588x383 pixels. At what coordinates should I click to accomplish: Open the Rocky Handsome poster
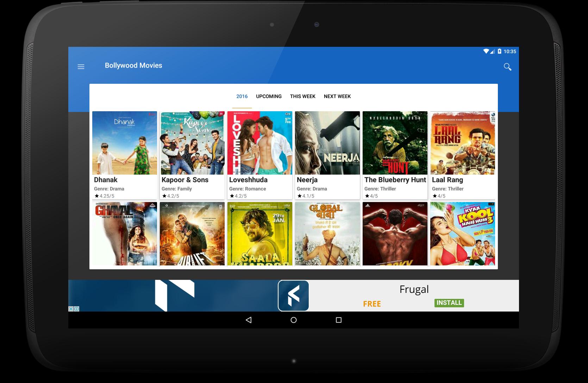(395, 234)
